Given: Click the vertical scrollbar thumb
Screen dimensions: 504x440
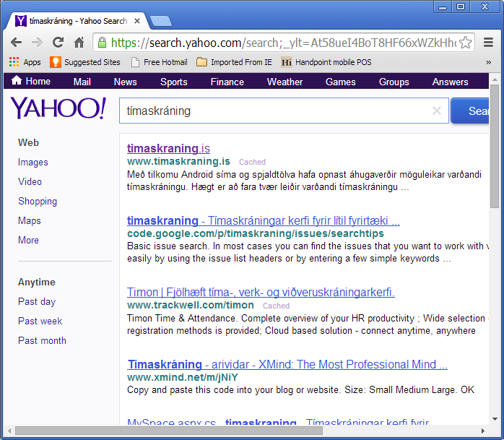Looking at the screenshot, I should point(495,147).
